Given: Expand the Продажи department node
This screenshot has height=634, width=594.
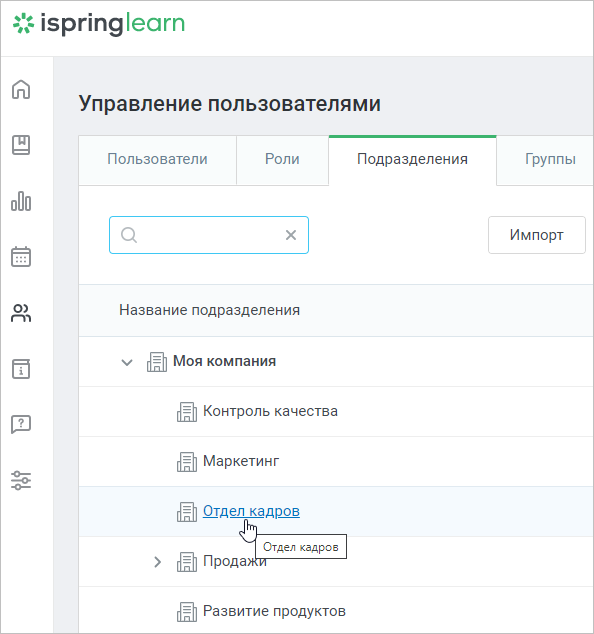Looking at the screenshot, I should click(x=158, y=562).
